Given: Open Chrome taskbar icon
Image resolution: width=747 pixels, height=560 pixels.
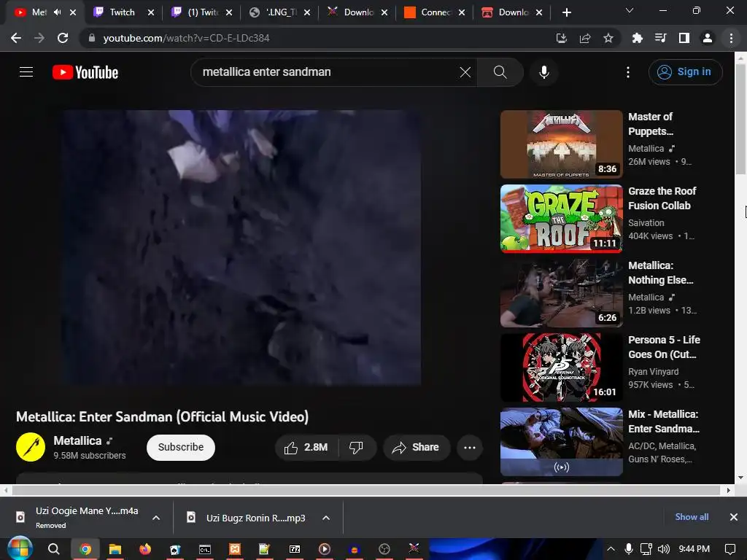Looking at the screenshot, I should tap(85, 549).
